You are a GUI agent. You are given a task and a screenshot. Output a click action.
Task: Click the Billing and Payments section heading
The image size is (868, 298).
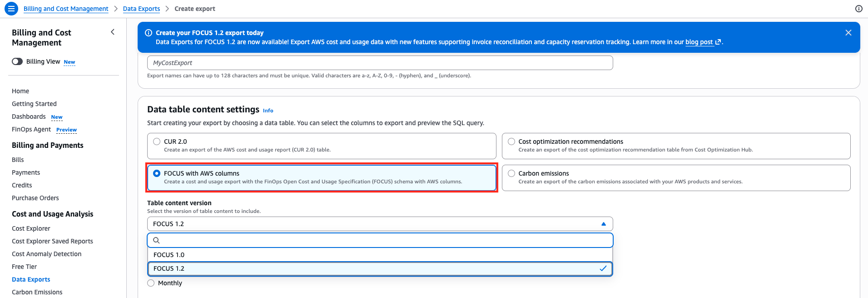pos(48,145)
